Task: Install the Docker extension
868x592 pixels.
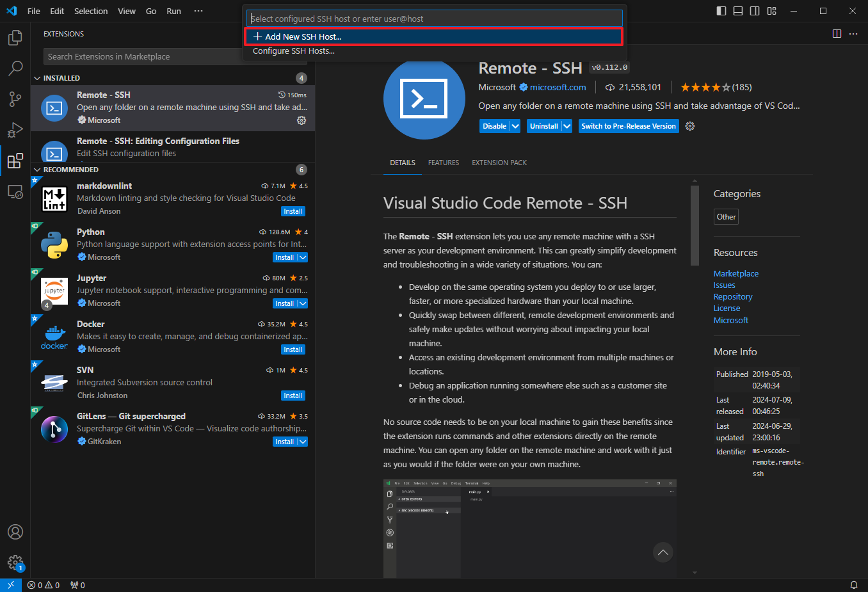Action: 293,349
